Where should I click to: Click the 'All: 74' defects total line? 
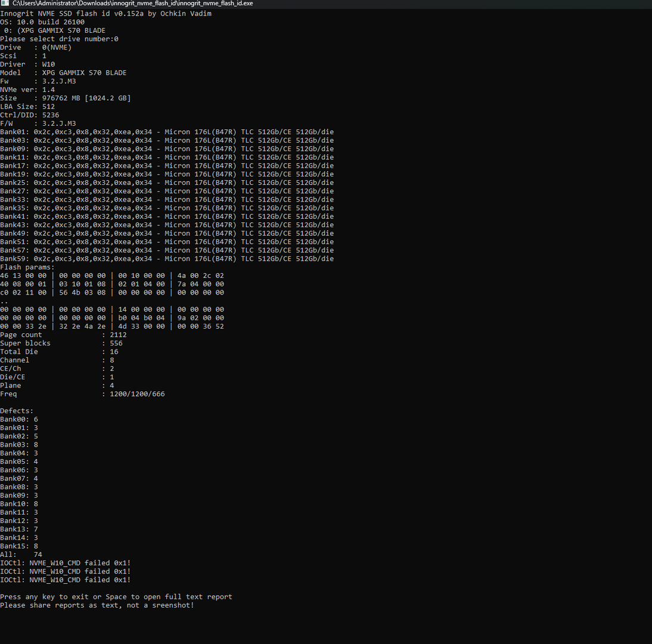coord(21,555)
